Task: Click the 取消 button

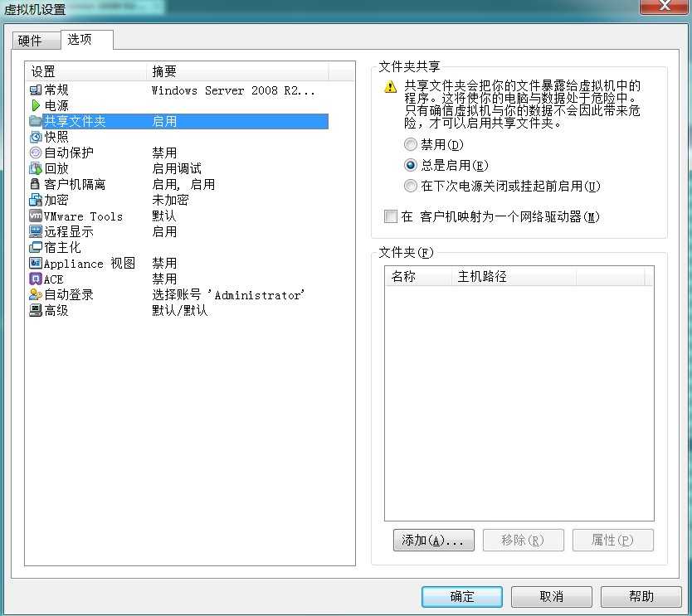Action: (551, 597)
